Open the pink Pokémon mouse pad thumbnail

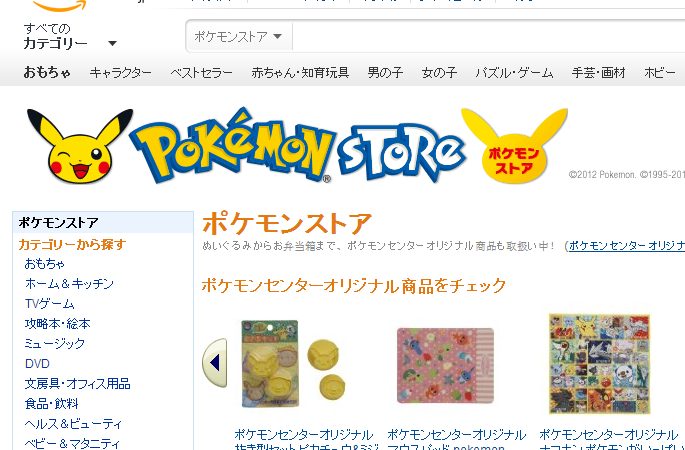pos(446,366)
